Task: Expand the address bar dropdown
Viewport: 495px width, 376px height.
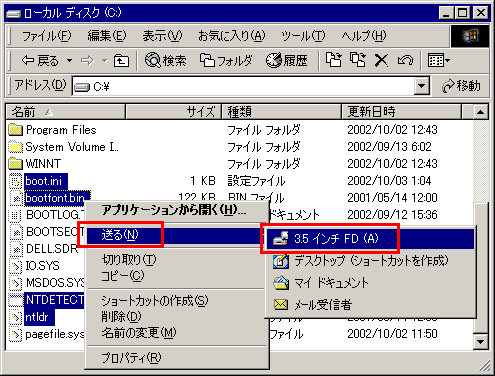Action: tap(422, 86)
